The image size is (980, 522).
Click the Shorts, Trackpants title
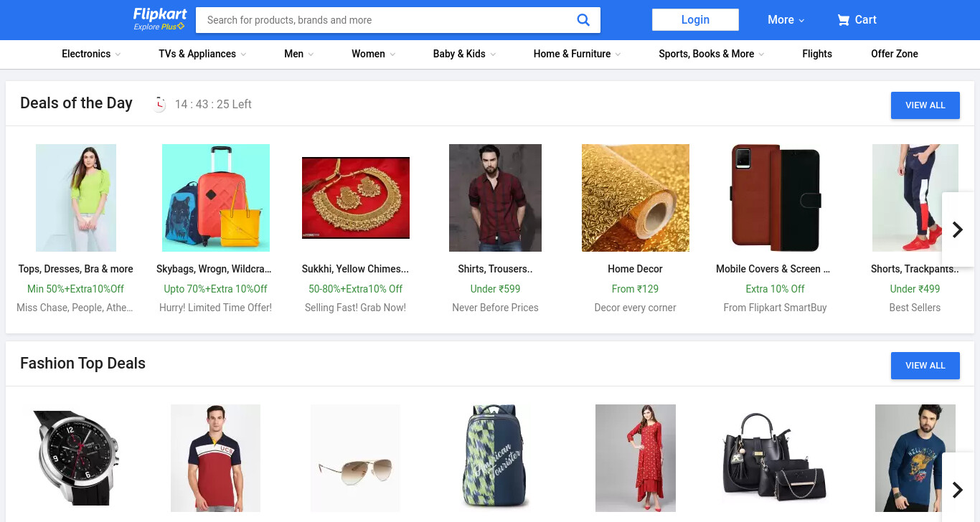pos(915,269)
